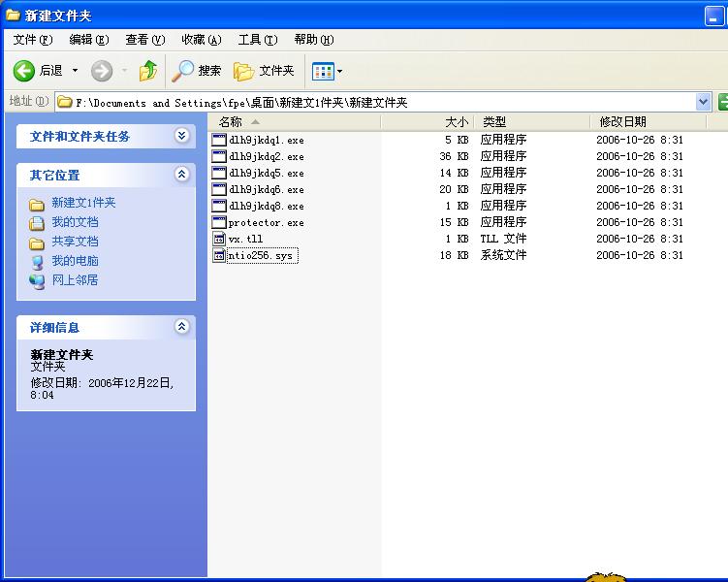Open the address bar dropdown
The height and width of the screenshot is (582, 728).
coord(703,102)
